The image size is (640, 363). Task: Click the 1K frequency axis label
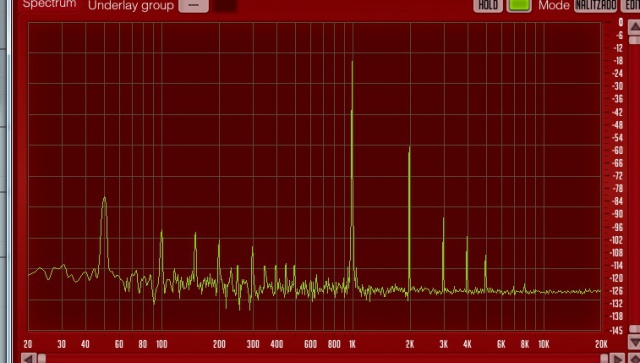click(352, 344)
